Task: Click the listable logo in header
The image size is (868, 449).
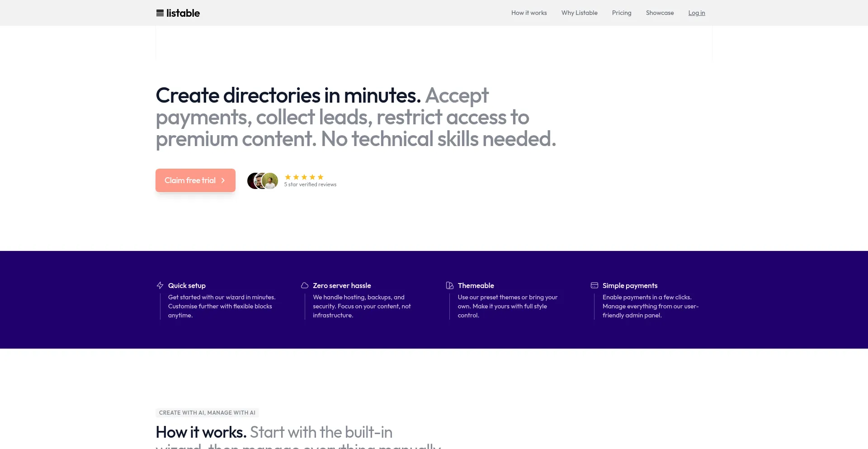Action: pos(178,13)
